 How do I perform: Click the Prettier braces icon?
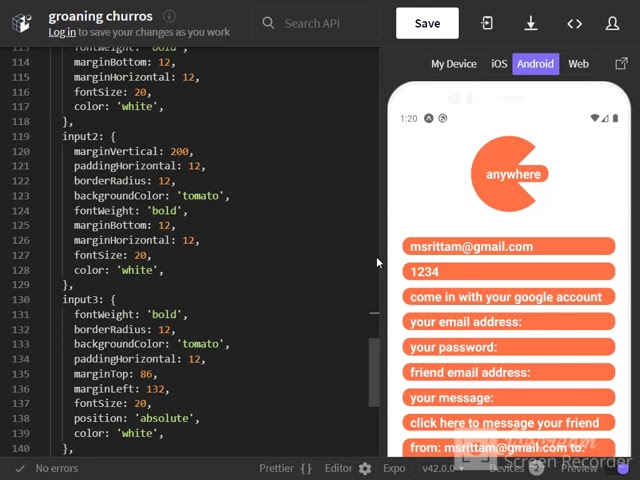coord(306,469)
